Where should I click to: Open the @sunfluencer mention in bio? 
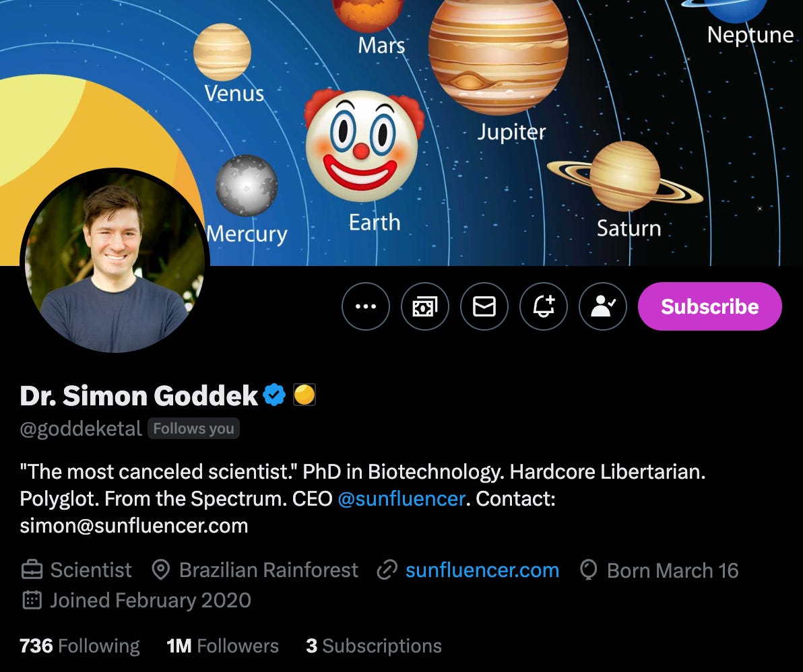point(401,498)
